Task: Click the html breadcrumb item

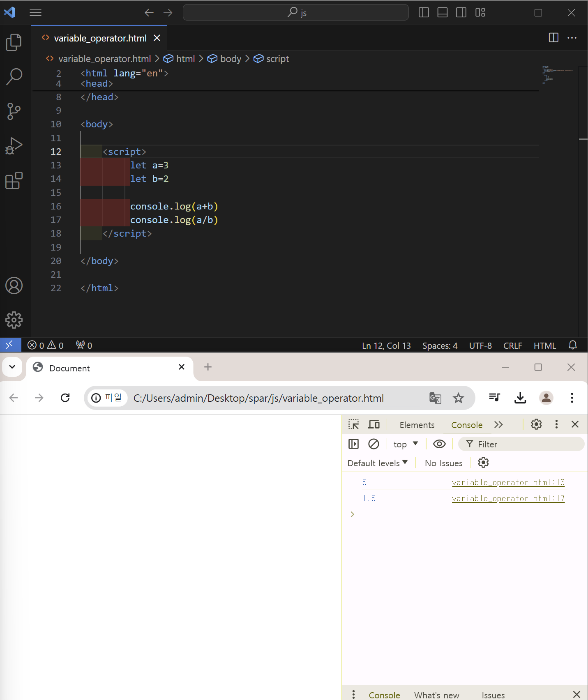Action: pos(179,59)
